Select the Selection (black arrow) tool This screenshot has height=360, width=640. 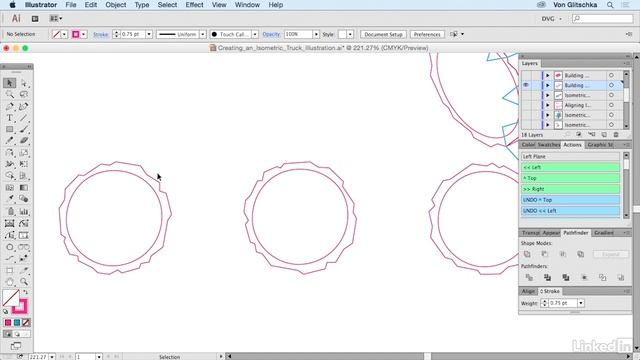[x=9, y=83]
